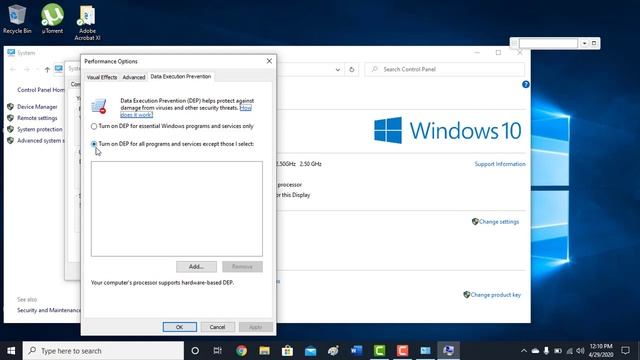
Task: Select the Data Execution Prevention tab
Action: click(181, 76)
